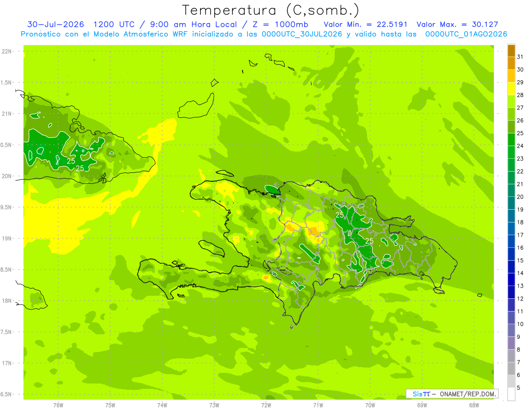Click the '71W' longitude label
Screen dimensions: 532x411
[318, 405]
